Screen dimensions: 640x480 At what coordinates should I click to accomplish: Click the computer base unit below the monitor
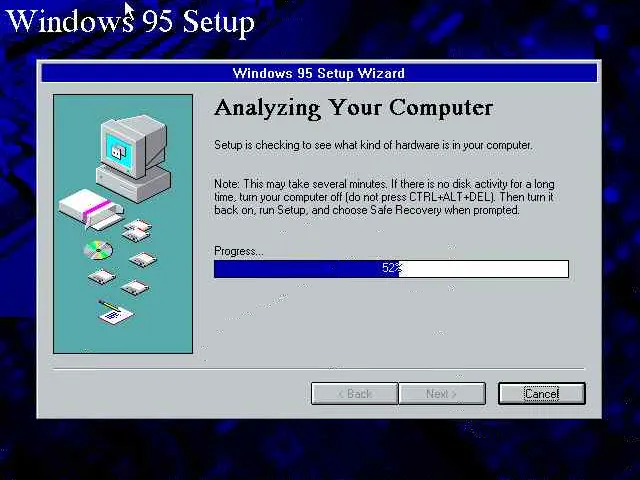click(133, 184)
